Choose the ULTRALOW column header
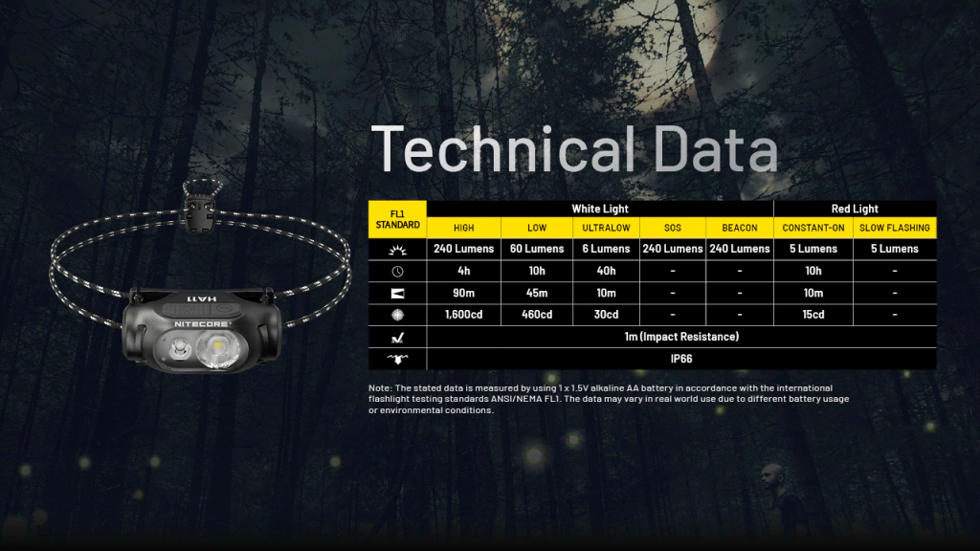 click(605, 228)
